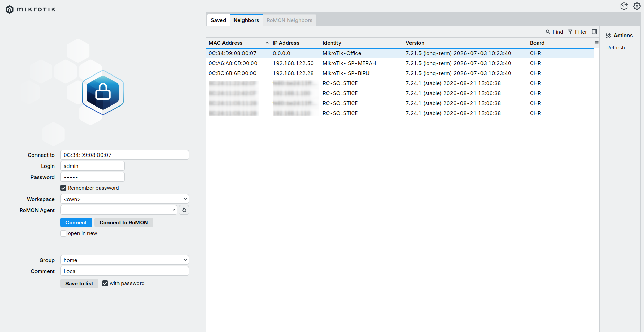Click the Actions lightning icon
This screenshot has height=332, width=644.
tap(609, 36)
